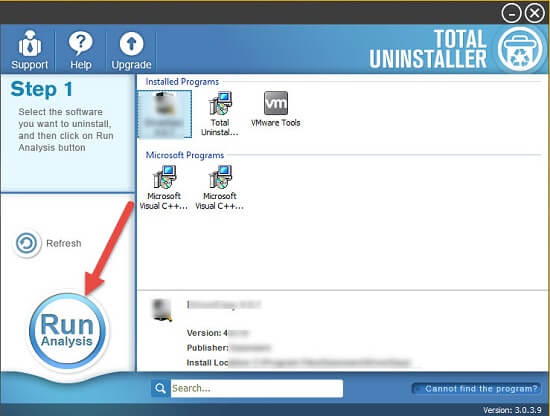Click the 'Installed Programs' group header
Screen dimensions: 550x416
tap(182, 82)
